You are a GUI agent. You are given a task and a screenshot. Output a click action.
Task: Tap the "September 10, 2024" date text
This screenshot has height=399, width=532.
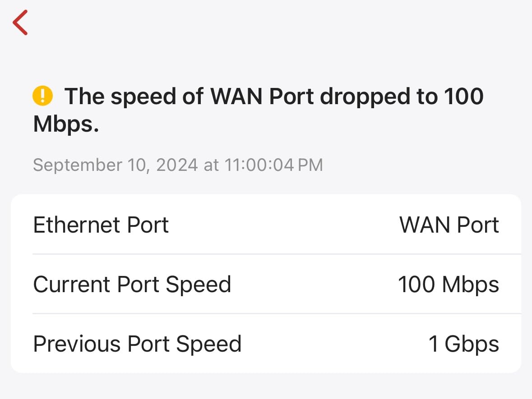pos(115,165)
